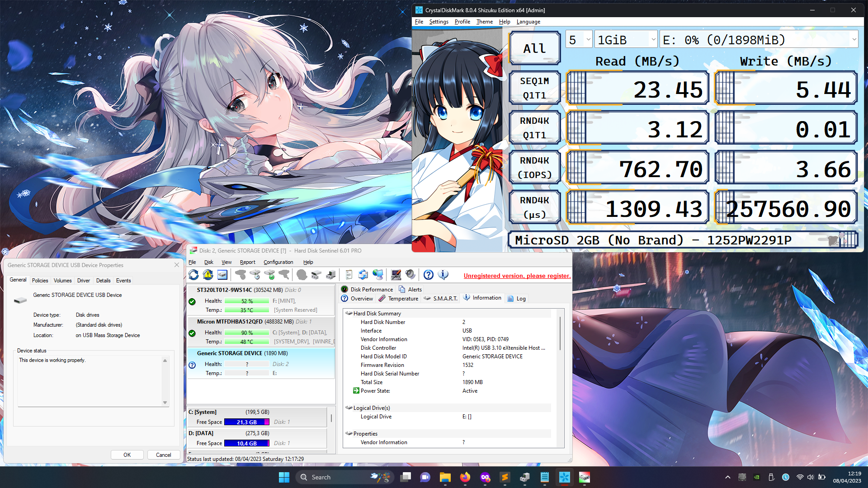Click the blue info bubble icon in toolbar
The width and height of the screenshot is (868, 488).
tap(443, 275)
